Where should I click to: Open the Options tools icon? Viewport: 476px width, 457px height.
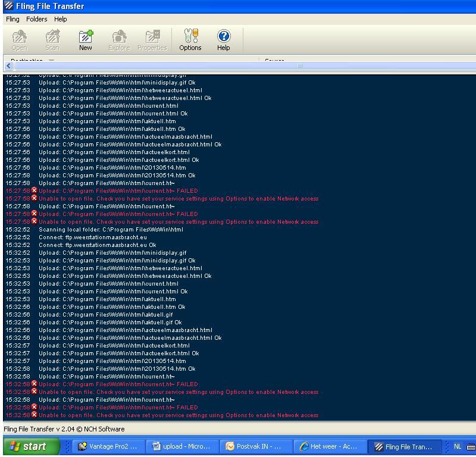(x=190, y=40)
